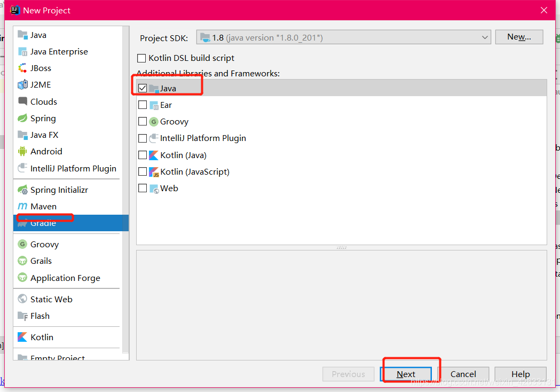Click the Help button
Viewport: 560px width, 392px height.
point(520,374)
